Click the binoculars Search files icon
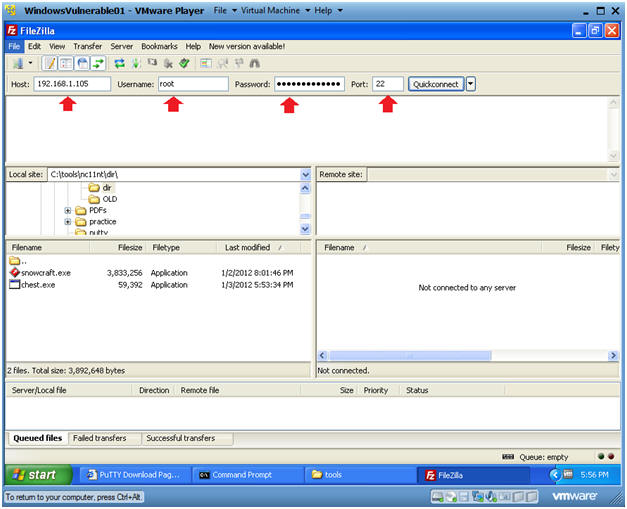 [255, 63]
